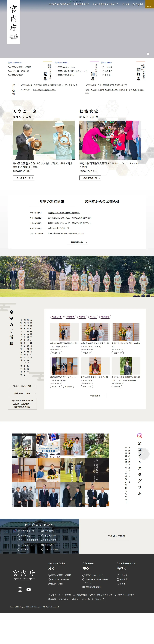Open the よくあるご質問 footer link
The image size is (154, 644).
(x=80, y=595)
